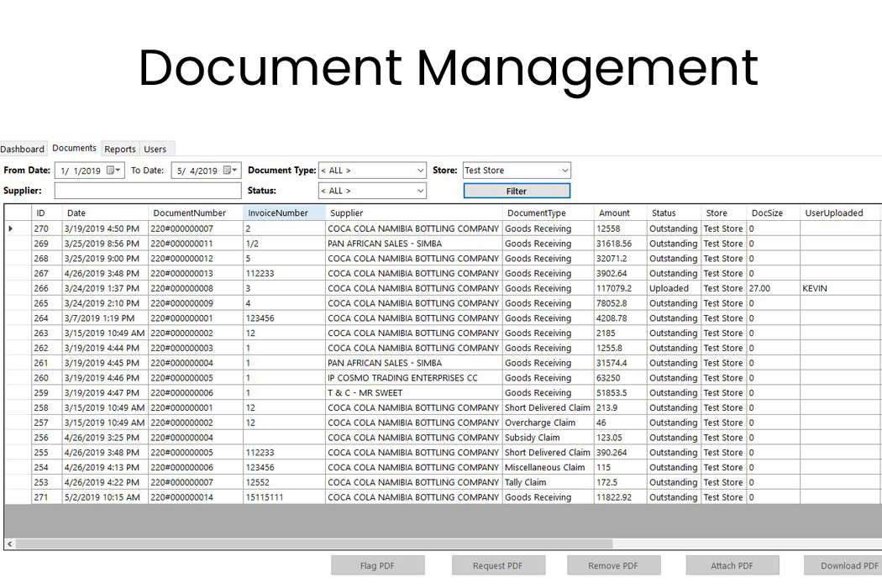Image resolution: width=882 pixels, height=588 pixels.
Task: Open the Users tab
Action: [x=155, y=149]
